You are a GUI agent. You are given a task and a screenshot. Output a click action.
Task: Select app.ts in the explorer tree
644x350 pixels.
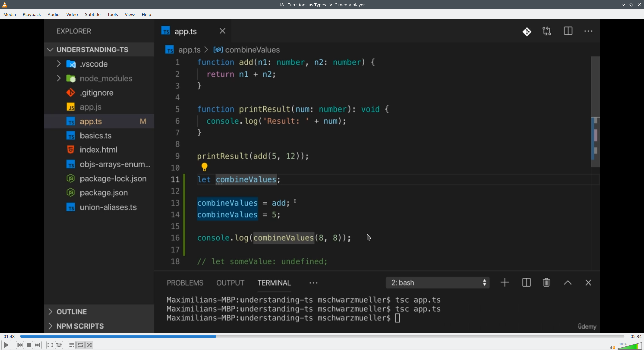[x=99, y=121]
